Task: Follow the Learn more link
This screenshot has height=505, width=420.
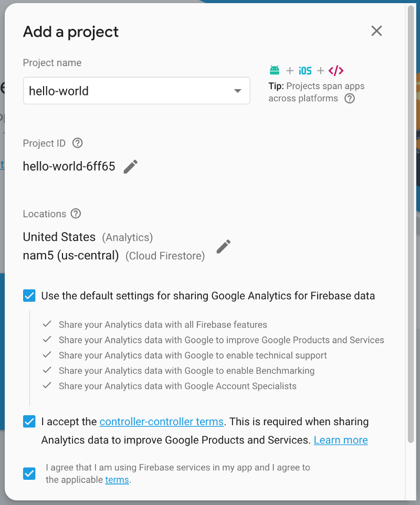Action: [x=341, y=440]
